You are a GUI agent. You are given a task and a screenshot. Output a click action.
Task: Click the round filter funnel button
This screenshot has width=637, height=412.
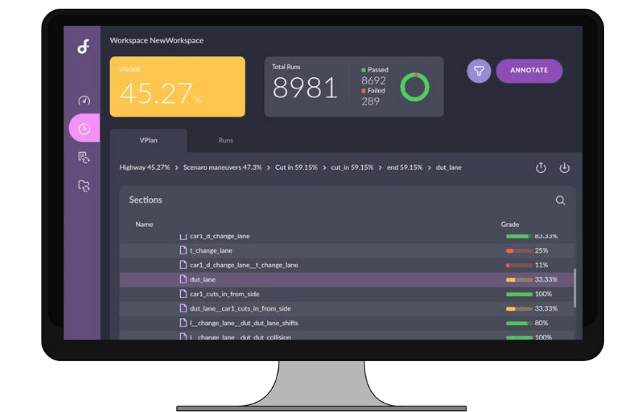coord(479,71)
